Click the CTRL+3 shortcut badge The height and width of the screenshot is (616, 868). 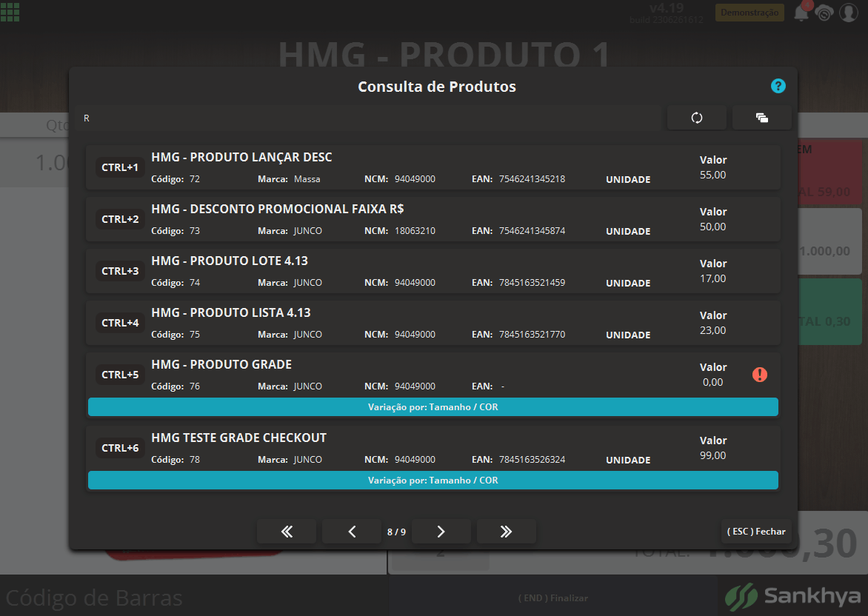(x=120, y=271)
